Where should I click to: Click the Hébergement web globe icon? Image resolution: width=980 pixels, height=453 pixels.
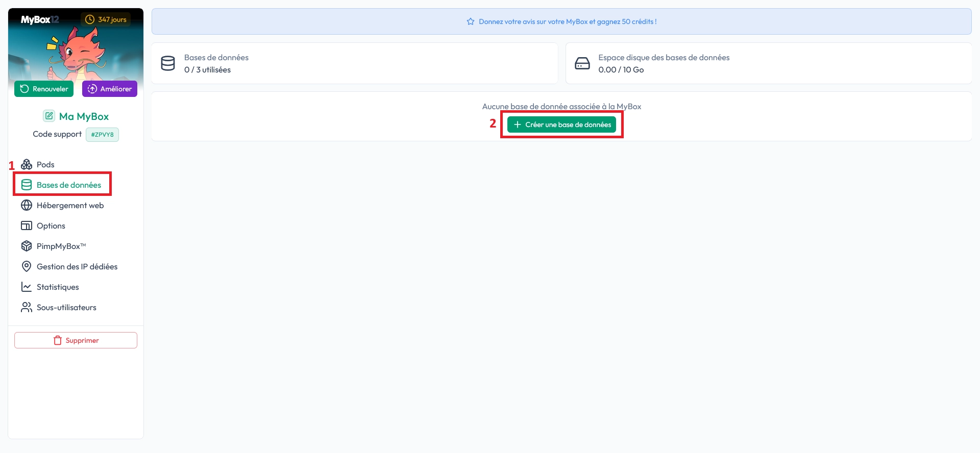click(27, 205)
